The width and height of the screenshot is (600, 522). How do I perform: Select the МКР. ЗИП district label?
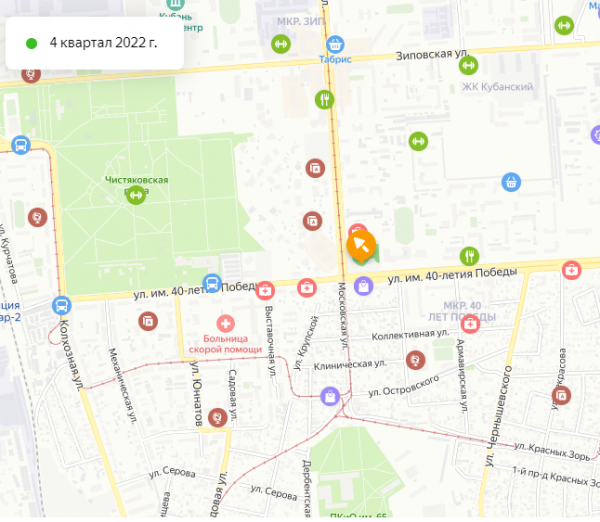point(301,21)
